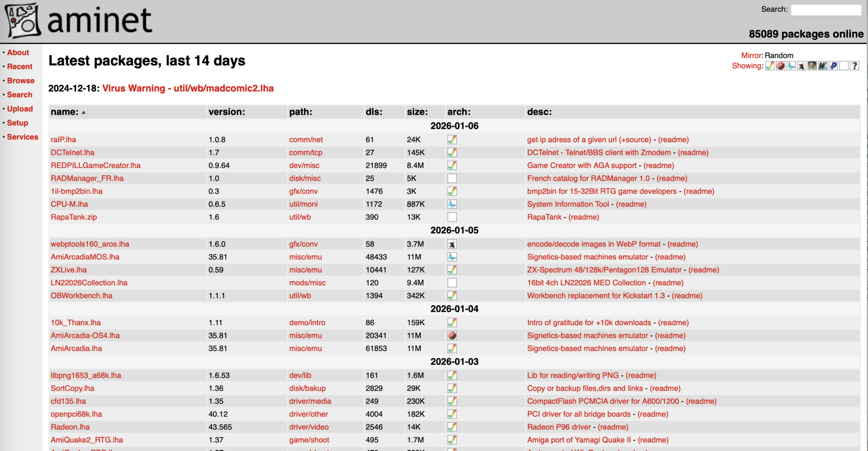Image resolution: width=868 pixels, height=451 pixels.
Task: Open the Virus Warning madcomic2.lha link
Action: 188,88
